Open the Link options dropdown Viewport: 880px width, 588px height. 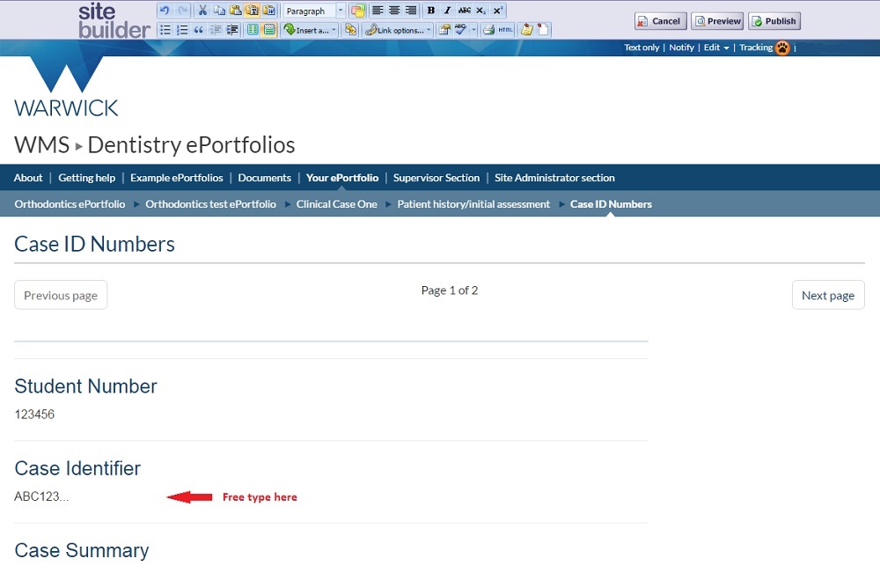pyautogui.click(x=399, y=30)
